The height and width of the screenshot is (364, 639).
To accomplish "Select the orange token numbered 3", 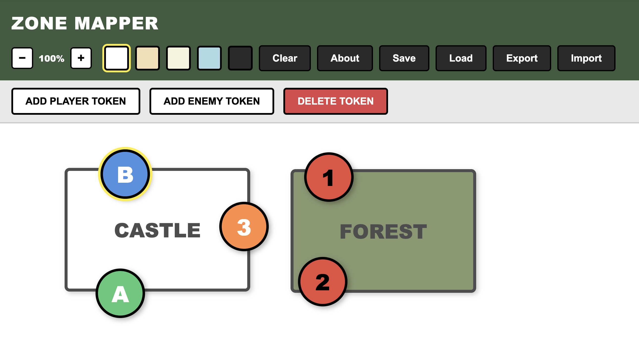I will click(244, 227).
